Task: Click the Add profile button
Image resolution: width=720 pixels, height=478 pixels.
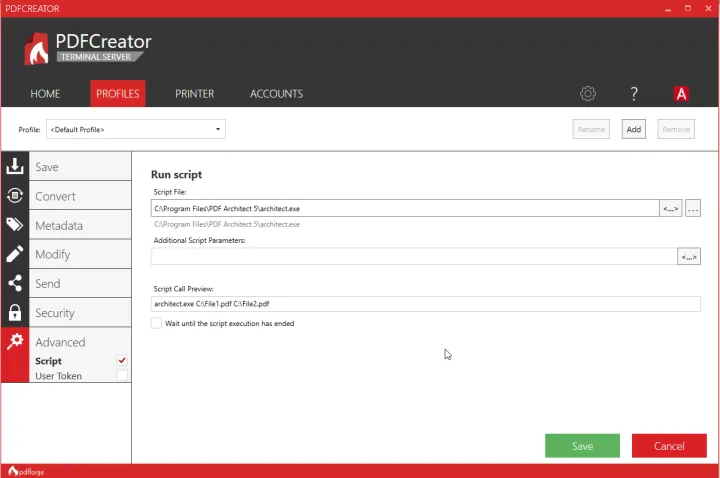Action: pyautogui.click(x=633, y=129)
